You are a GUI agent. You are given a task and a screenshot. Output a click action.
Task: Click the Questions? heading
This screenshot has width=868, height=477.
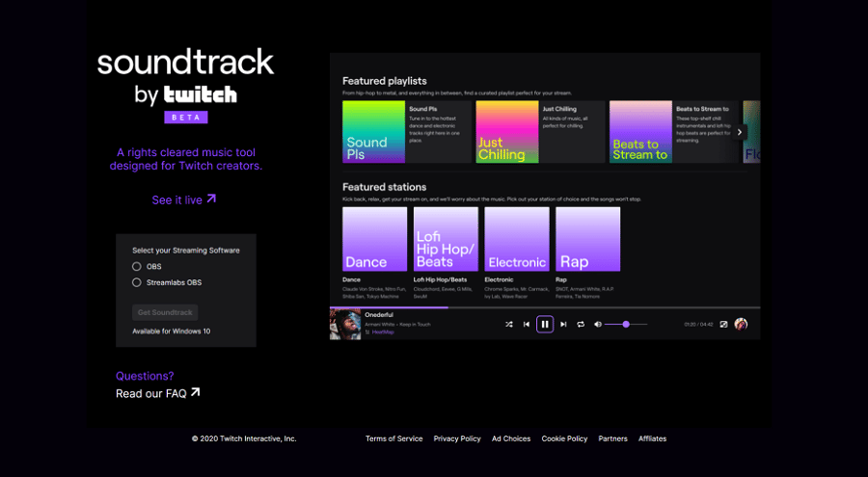point(145,376)
